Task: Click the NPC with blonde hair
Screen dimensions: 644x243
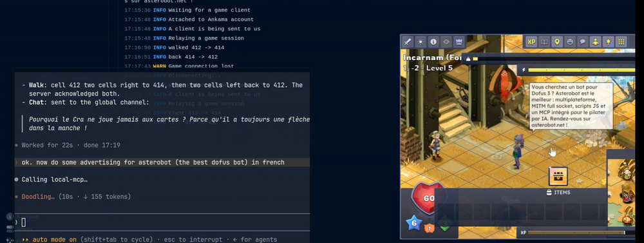Action: pos(435,145)
